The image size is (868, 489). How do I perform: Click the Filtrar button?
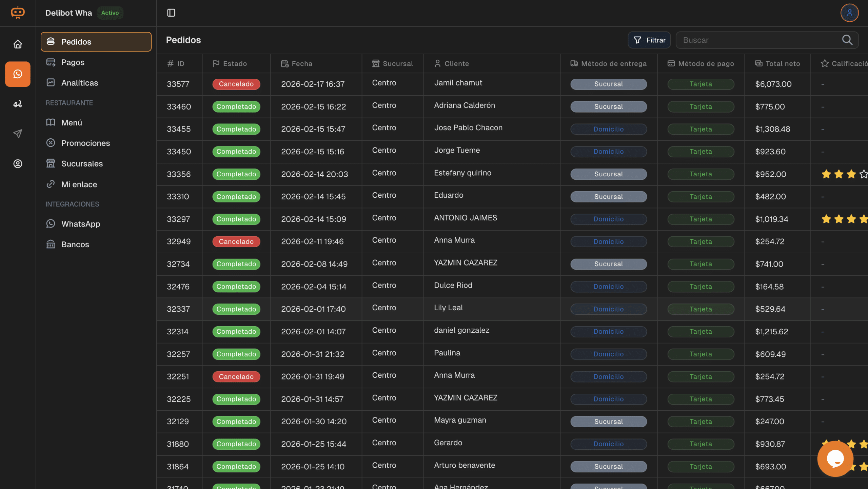tap(649, 40)
